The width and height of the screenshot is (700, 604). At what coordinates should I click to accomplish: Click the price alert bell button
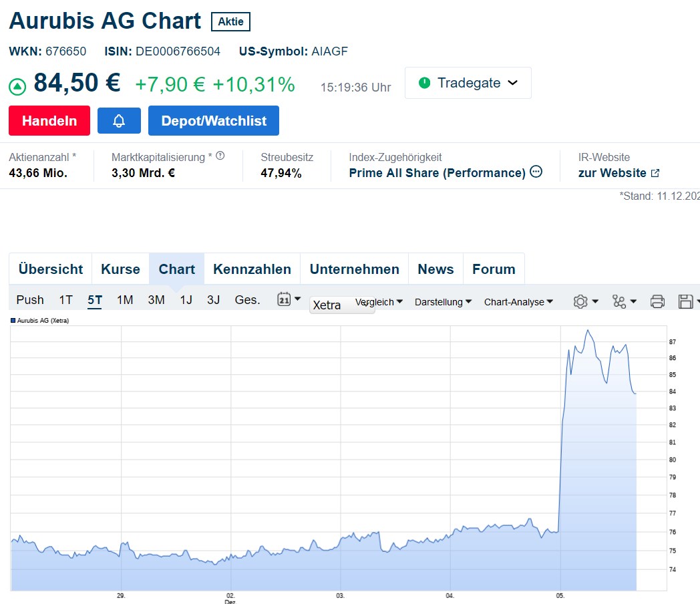(x=119, y=121)
